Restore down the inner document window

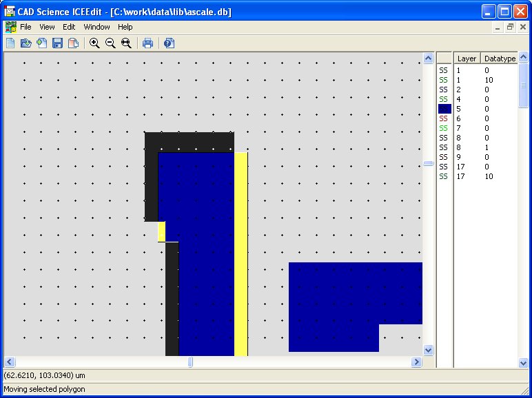[510, 28]
